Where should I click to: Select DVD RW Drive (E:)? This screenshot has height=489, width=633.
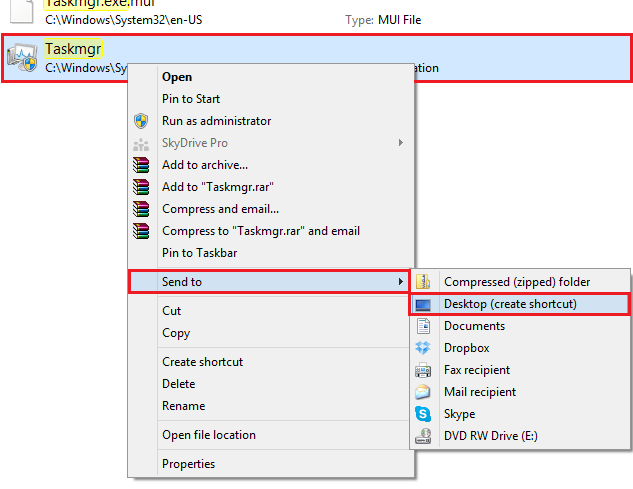(x=520, y=436)
